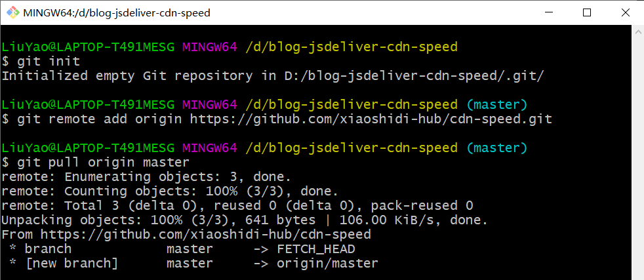Click the URL in the 'From https://github.com' line
Screen dimensions: 644x280
(206, 234)
